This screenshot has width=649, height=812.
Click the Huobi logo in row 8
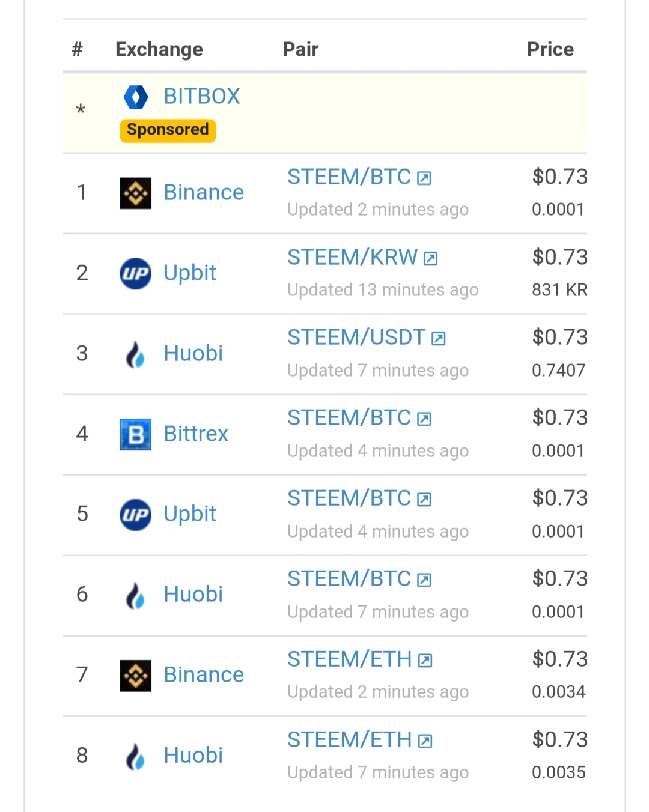point(136,756)
